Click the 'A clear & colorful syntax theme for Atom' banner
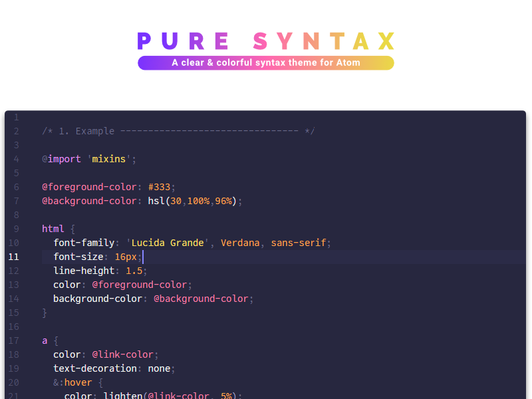Screen dimensions: 532x399 click(x=266, y=63)
